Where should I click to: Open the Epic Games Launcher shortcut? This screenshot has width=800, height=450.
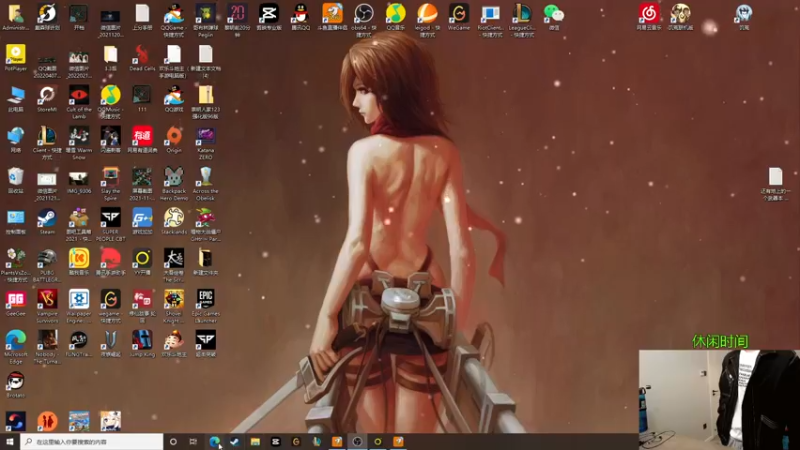pyautogui.click(x=205, y=307)
